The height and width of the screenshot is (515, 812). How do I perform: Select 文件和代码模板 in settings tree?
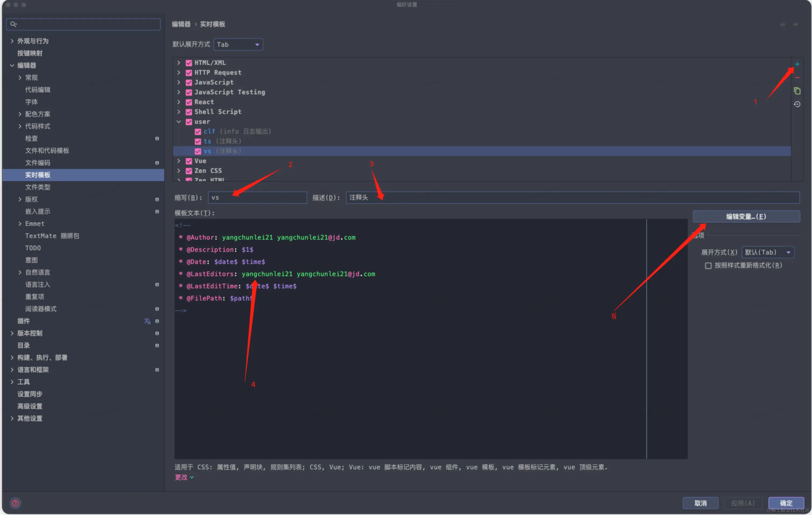[x=47, y=151]
